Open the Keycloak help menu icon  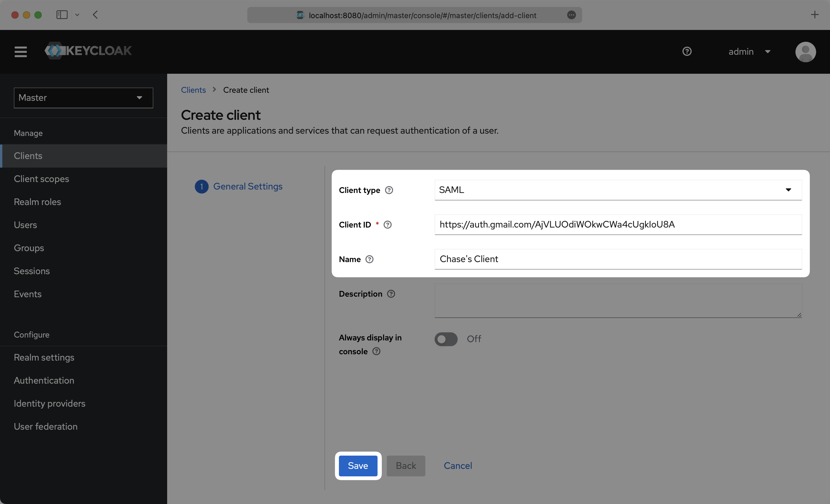(x=687, y=52)
